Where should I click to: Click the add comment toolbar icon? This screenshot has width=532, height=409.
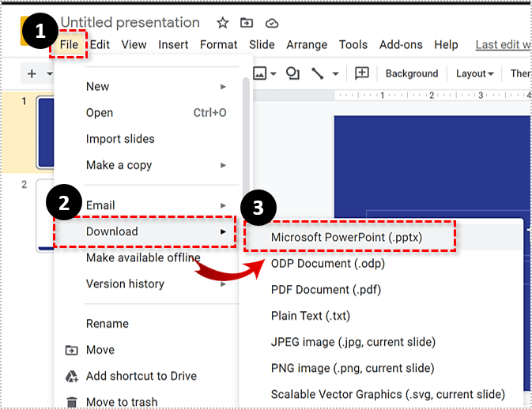tap(362, 73)
